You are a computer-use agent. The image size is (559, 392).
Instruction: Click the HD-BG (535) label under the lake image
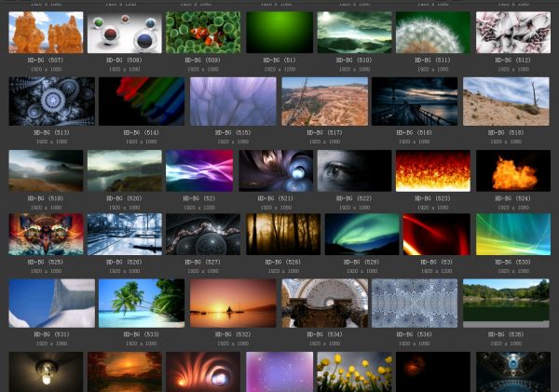[506, 334]
